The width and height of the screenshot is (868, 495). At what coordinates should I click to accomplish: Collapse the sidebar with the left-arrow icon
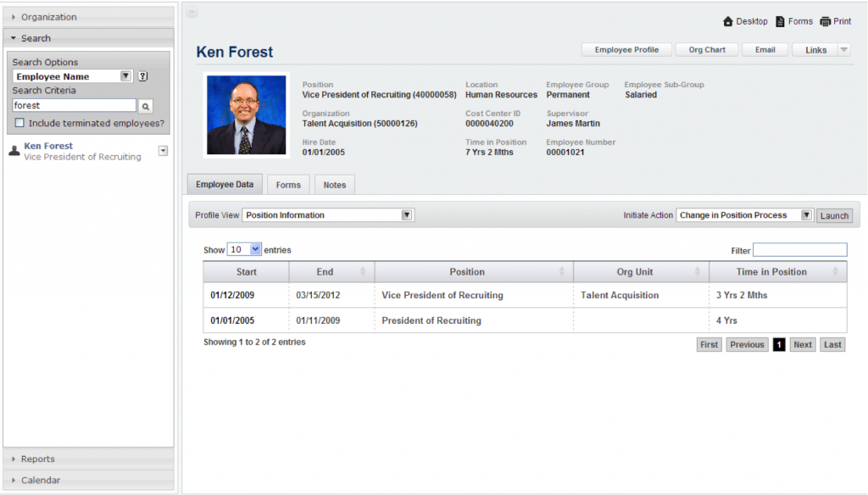click(192, 12)
